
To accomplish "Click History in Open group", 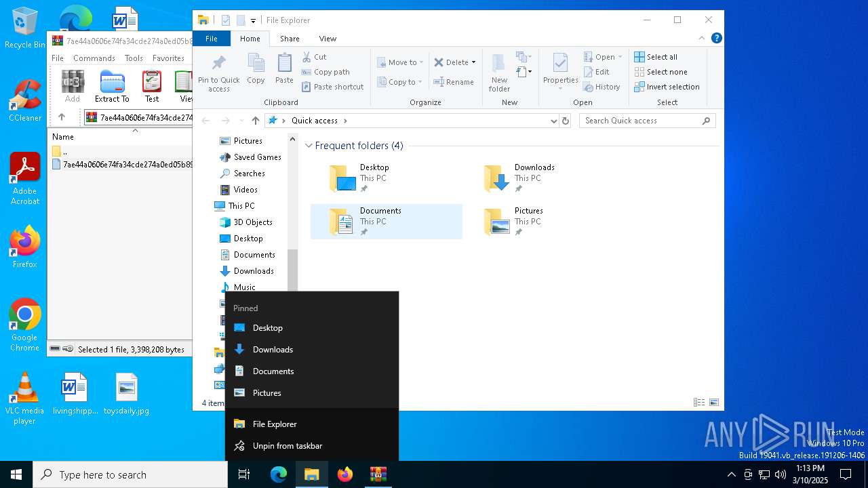I will (x=602, y=87).
